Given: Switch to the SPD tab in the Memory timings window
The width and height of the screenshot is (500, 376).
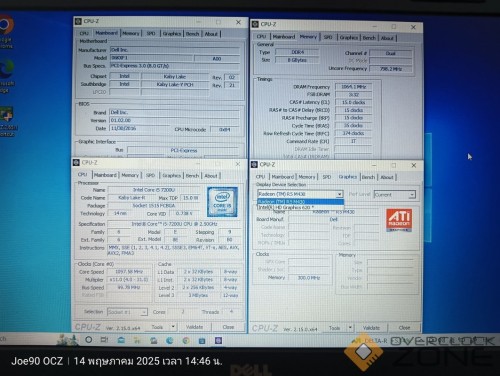Looking at the screenshot, I should point(328,37).
